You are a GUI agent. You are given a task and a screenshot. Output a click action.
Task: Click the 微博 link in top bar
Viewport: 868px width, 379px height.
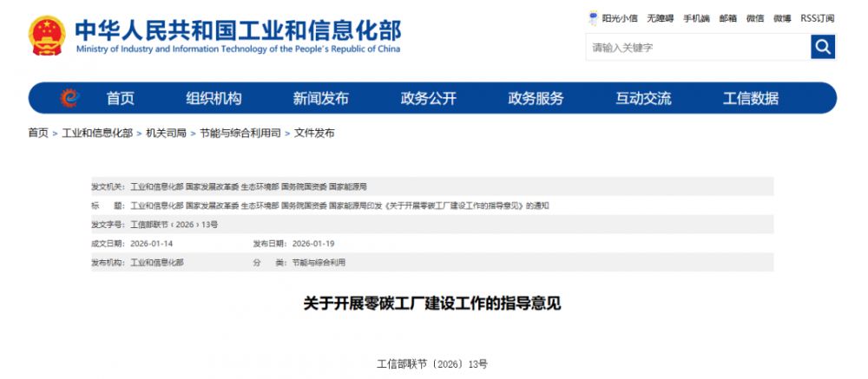pos(782,18)
